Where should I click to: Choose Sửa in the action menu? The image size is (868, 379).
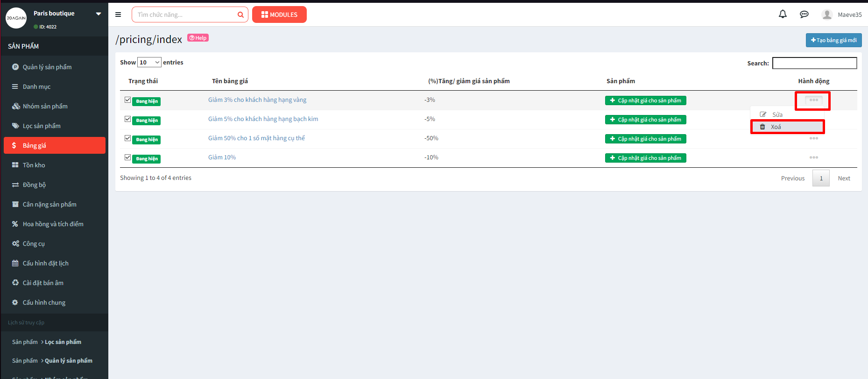(x=776, y=114)
